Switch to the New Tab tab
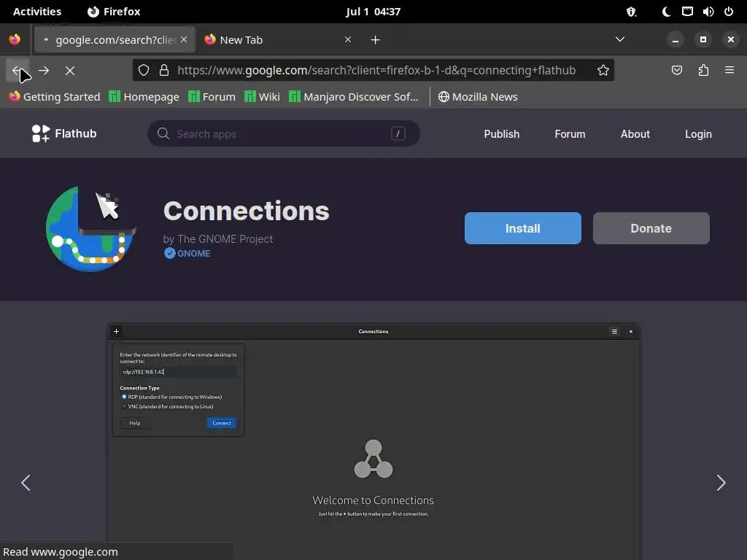 tap(279, 39)
